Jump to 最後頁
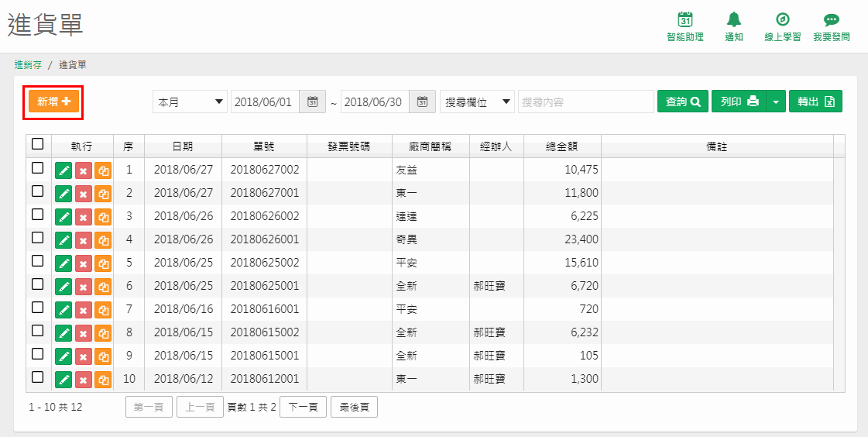868x437 pixels. click(x=355, y=407)
